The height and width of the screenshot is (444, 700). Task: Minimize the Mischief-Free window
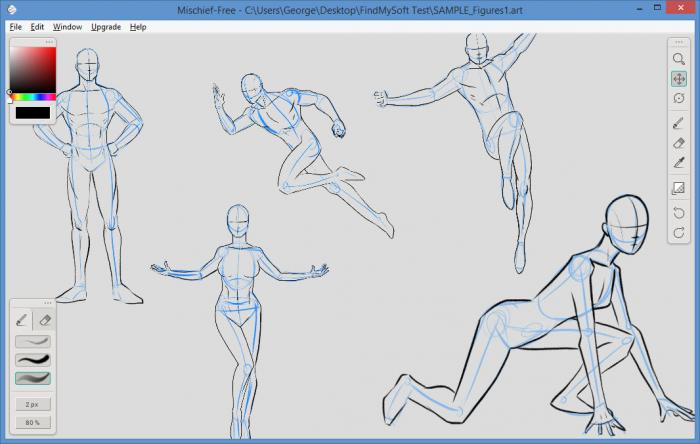639,8
